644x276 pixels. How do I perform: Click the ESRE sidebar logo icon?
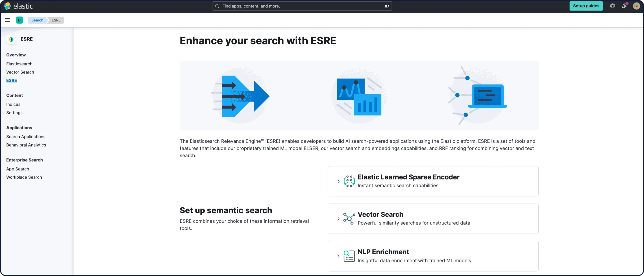click(x=11, y=39)
